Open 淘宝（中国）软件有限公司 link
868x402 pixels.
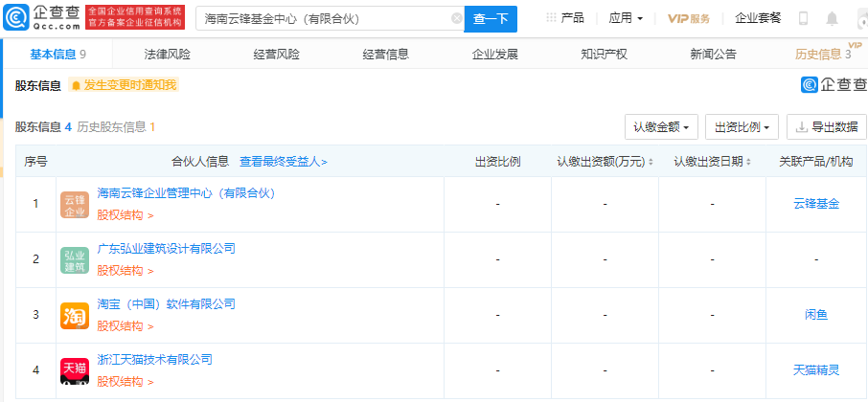[166, 304]
